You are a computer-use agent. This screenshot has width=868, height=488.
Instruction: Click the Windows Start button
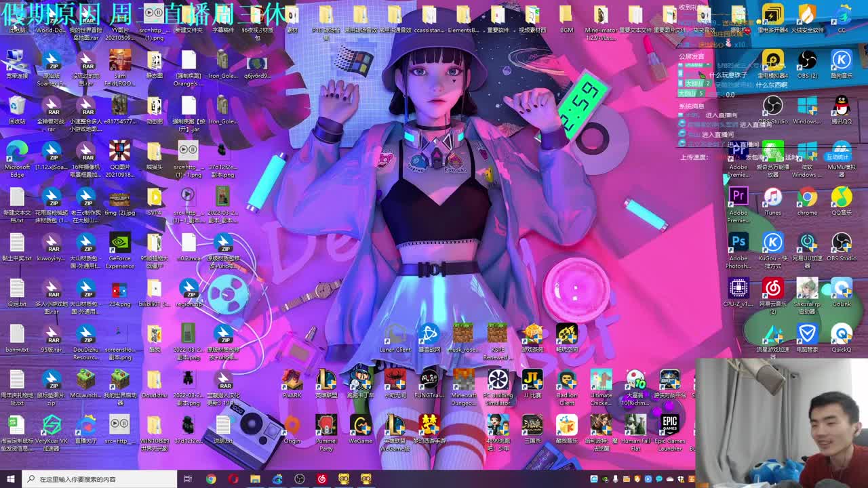[10, 479]
